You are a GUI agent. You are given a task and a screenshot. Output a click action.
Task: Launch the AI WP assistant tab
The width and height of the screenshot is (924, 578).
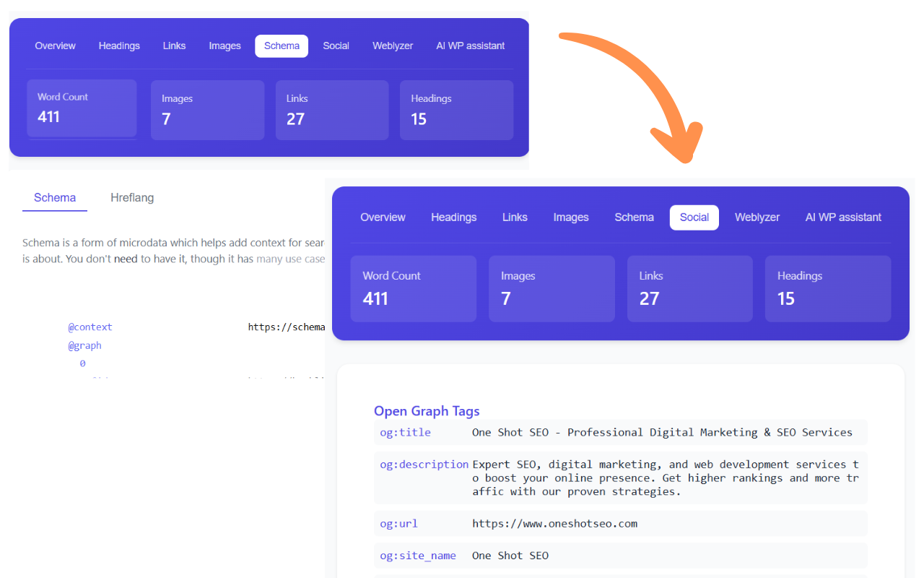[x=843, y=217]
